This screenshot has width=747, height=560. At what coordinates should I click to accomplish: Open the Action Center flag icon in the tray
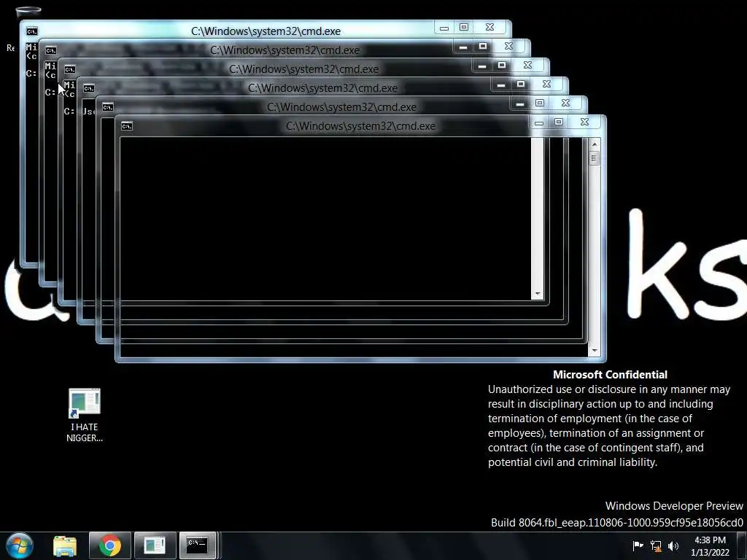[638, 545]
